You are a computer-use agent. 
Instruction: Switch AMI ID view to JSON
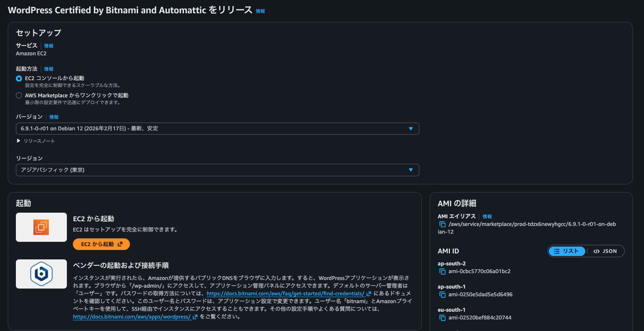[x=605, y=251]
